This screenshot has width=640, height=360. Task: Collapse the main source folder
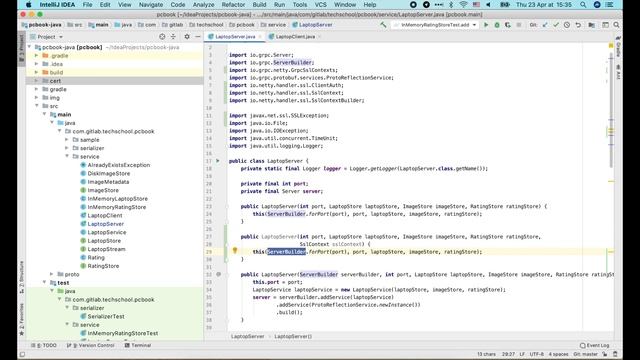[44, 114]
